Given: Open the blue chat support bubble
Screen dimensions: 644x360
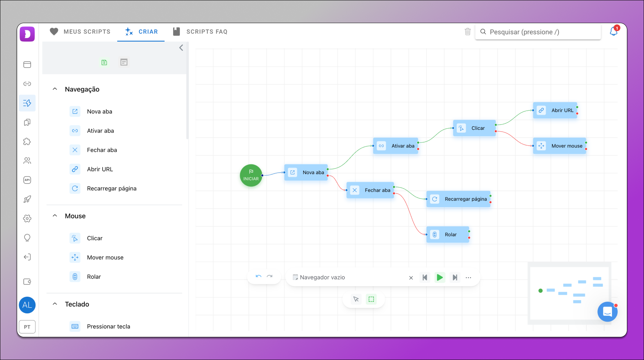Looking at the screenshot, I should [607, 312].
